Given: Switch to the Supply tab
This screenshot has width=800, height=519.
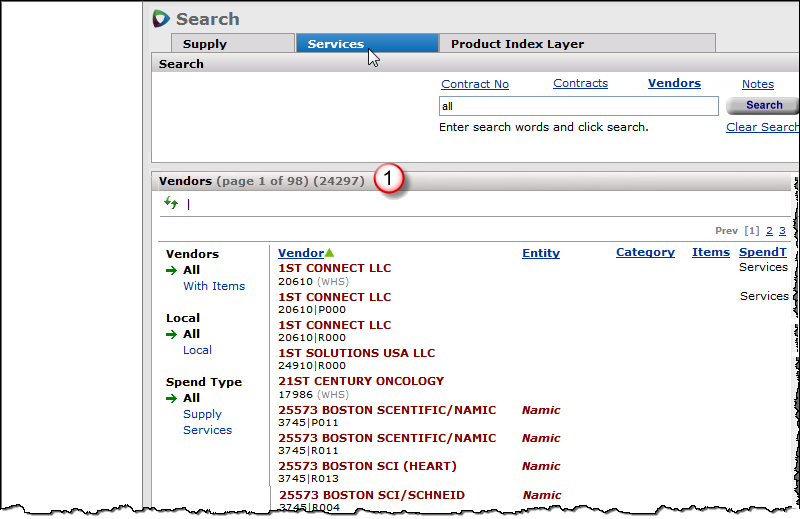Looking at the screenshot, I should (x=204, y=44).
